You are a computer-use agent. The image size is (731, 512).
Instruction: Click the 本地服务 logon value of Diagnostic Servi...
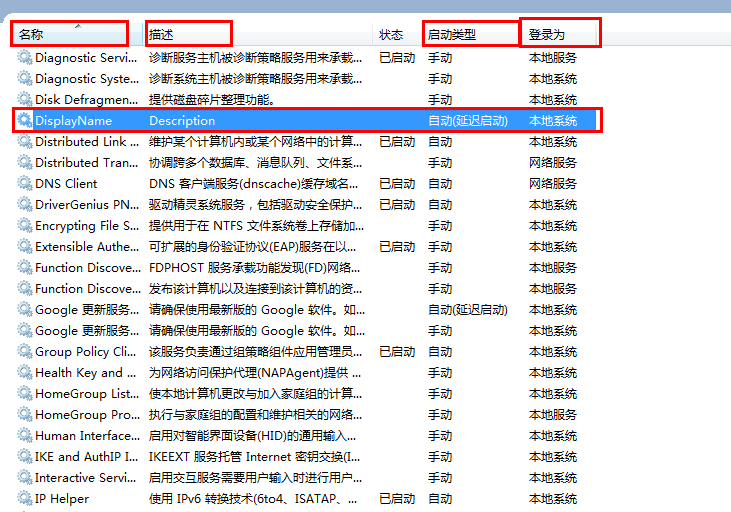(553, 58)
